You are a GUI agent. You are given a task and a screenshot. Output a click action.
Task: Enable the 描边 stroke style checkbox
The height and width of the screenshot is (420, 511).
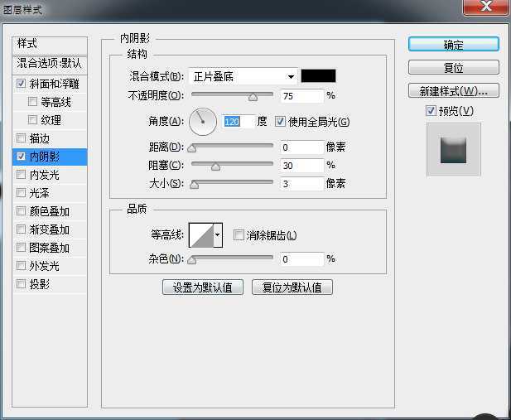click(22, 138)
